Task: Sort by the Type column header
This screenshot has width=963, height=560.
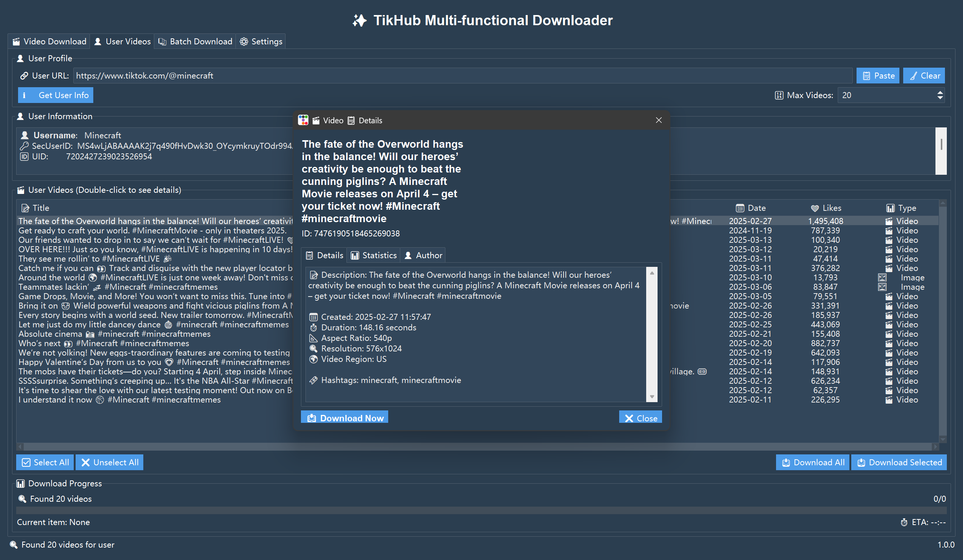Action: pyautogui.click(x=901, y=208)
